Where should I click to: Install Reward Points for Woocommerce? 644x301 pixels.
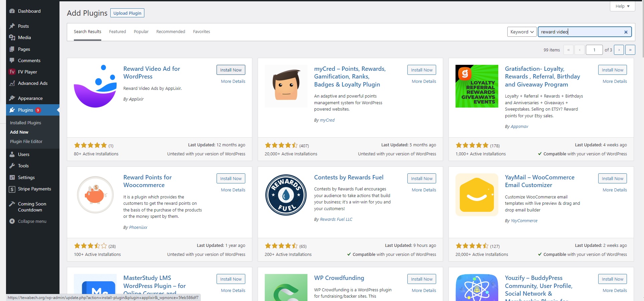tap(231, 178)
